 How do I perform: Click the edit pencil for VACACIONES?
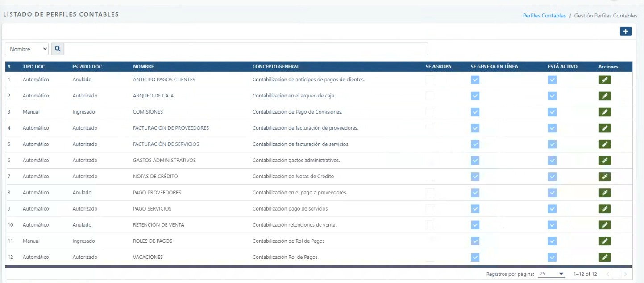click(605, 257)
